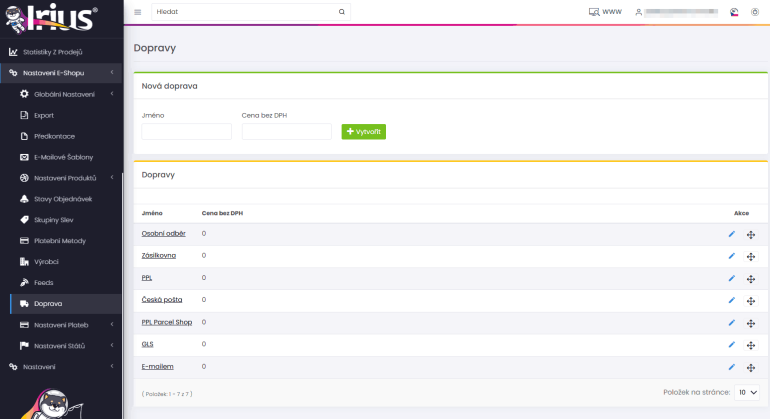This screenshot has width=770, height=419.
Task: Click the user profile icon
Action: (x=638, y=12)
